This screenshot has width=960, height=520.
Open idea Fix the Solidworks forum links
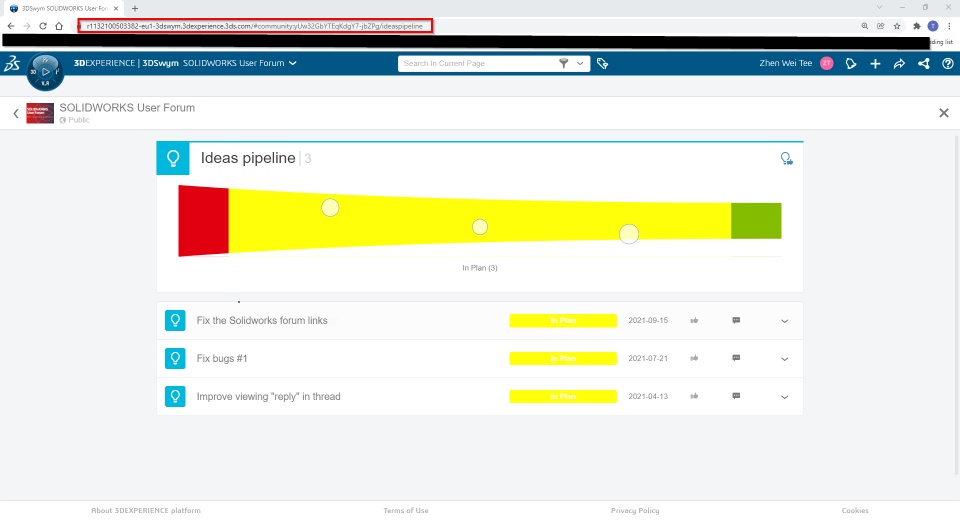[262, 320]
